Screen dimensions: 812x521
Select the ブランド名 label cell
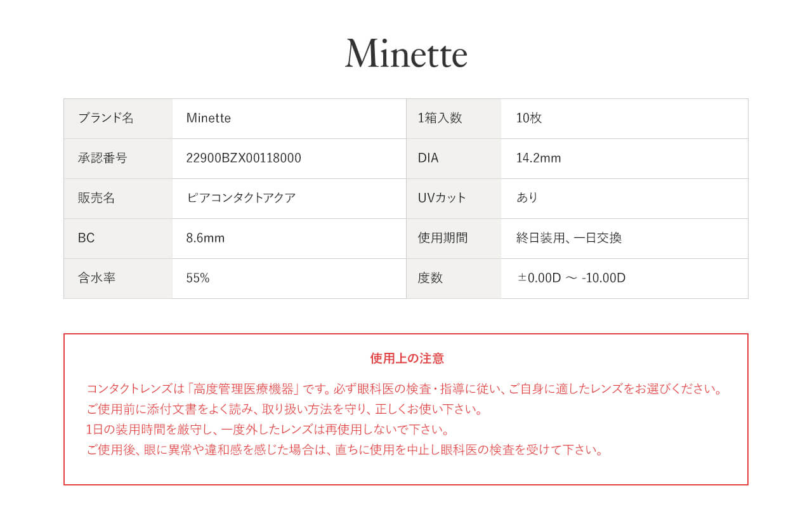click(118, 119)
